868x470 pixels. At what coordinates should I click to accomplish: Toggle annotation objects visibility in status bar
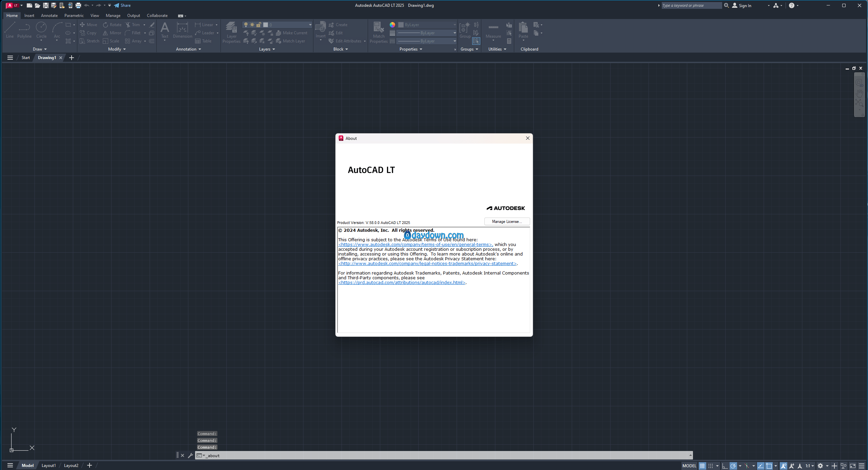tap(783, 466)
